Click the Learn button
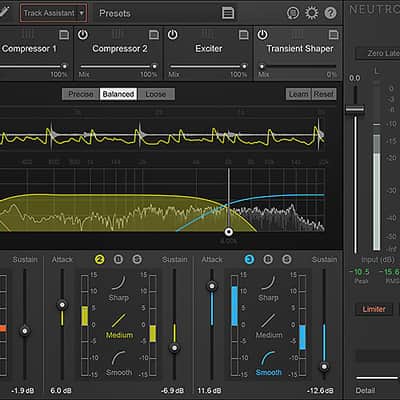The image size is (400, 400). (x=298, y=94)
